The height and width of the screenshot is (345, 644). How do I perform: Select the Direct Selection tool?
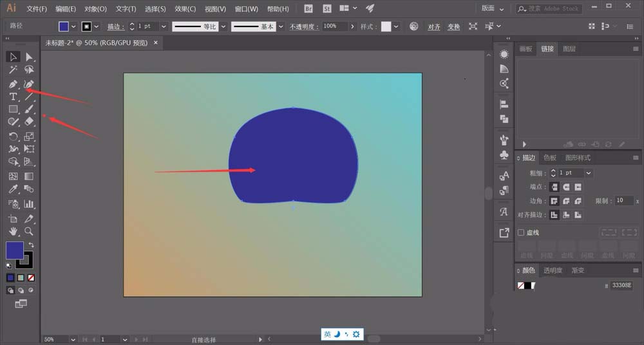tap(29, 57)
